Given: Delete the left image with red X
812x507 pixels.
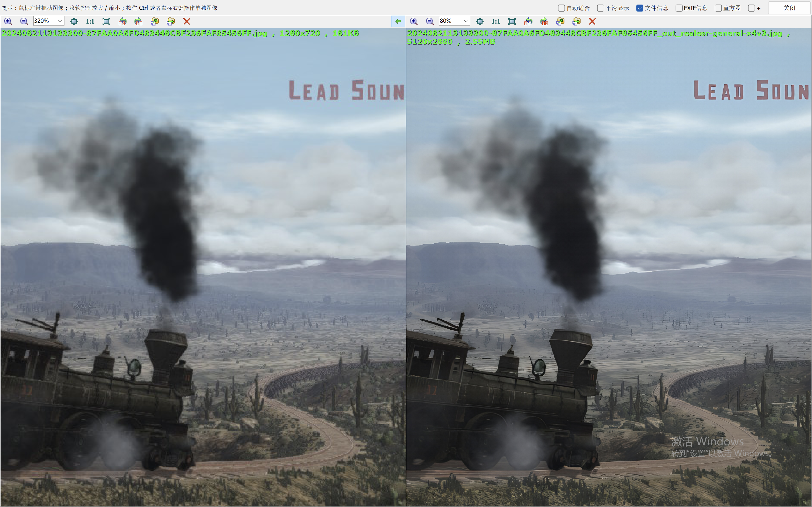Looking at the screenshot, I should (187, 21).
